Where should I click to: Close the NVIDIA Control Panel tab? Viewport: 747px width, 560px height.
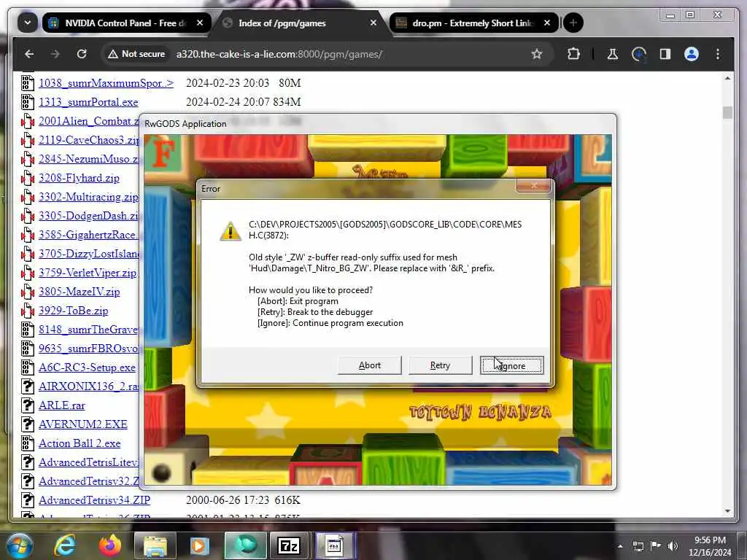point(200,23)
